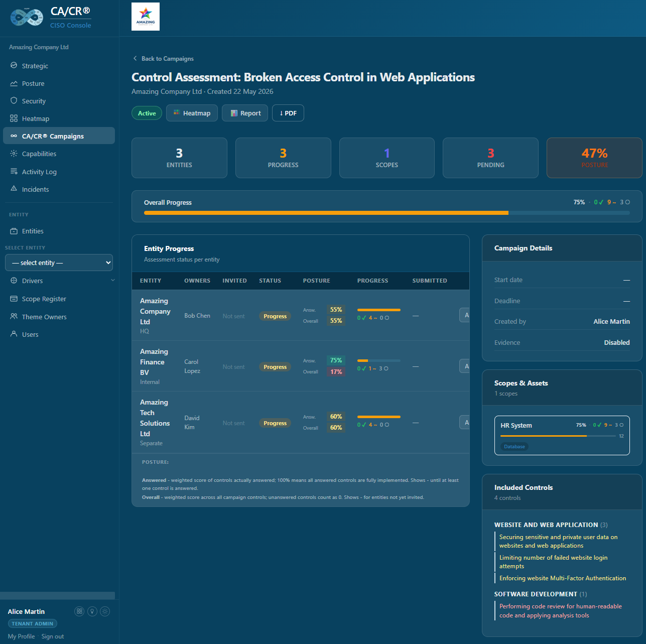The width and height of the screenshot is (646, 644).
Task: Click Progress badge in Amazing Finance BV row
Action: pyautogui.click(x=275, y=367)
